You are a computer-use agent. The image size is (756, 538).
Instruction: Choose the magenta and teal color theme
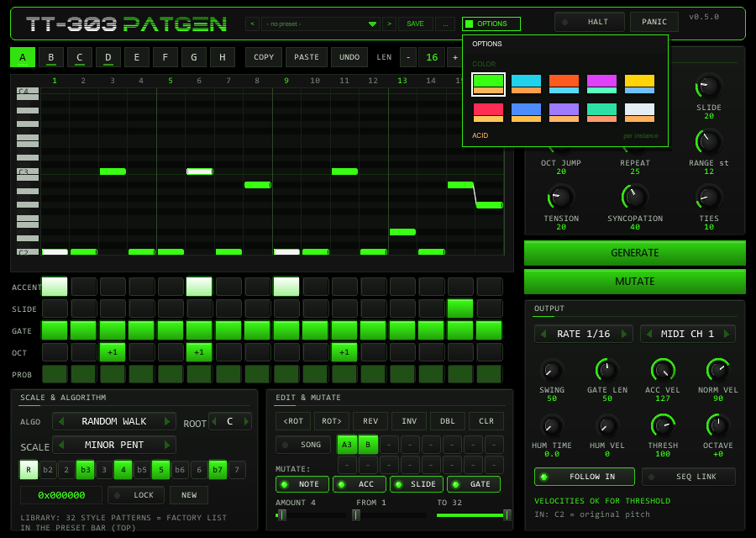coord(601,84)
